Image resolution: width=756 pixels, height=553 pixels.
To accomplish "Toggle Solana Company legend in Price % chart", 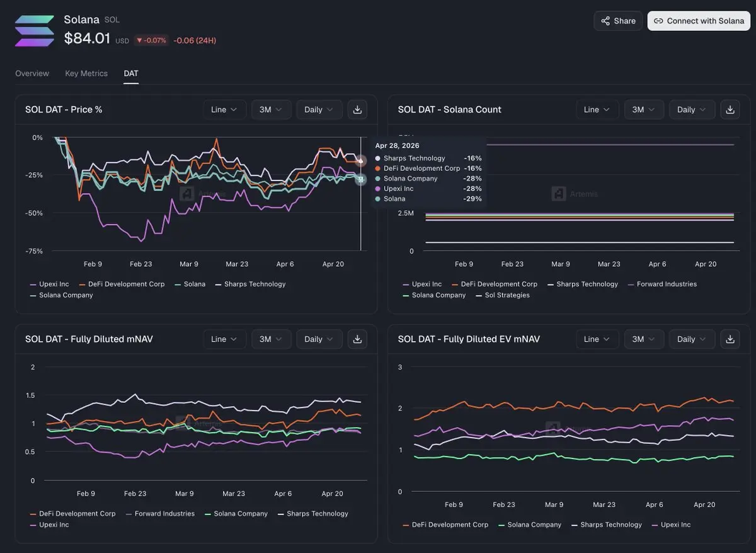I will pos(61,295).
